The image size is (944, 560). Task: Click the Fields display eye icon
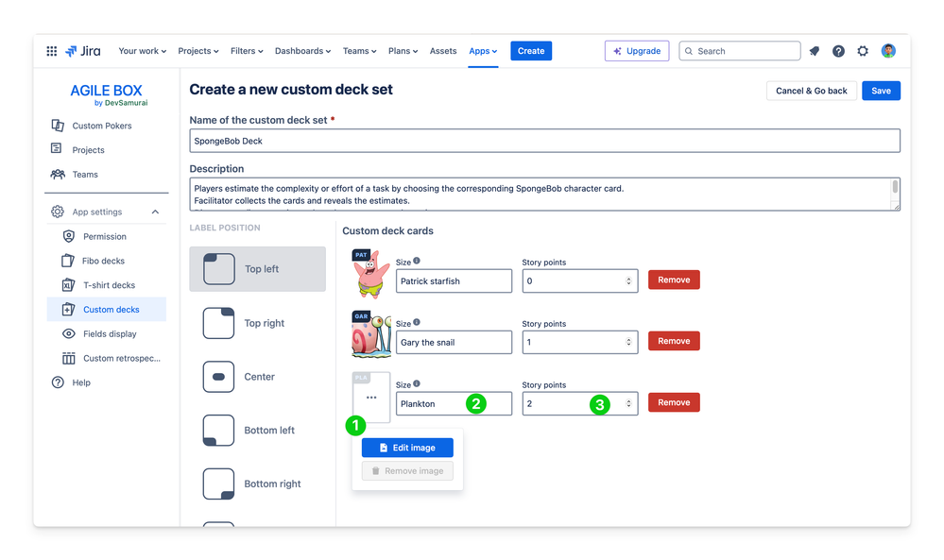point(69,334)
